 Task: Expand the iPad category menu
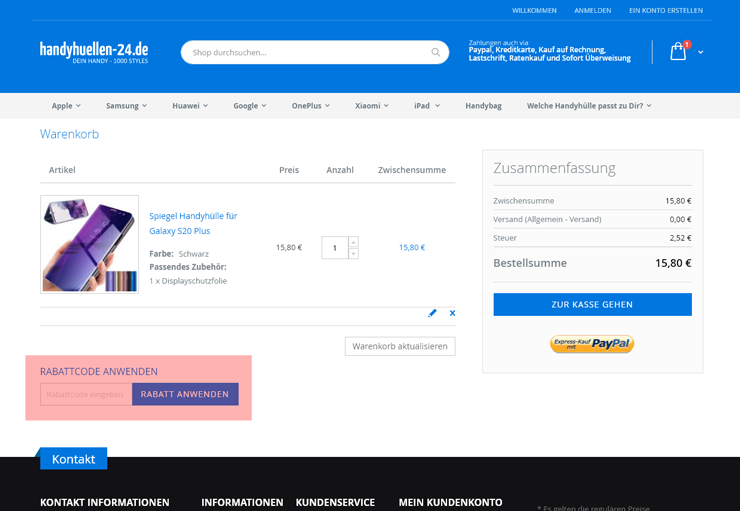pos(427,106)
